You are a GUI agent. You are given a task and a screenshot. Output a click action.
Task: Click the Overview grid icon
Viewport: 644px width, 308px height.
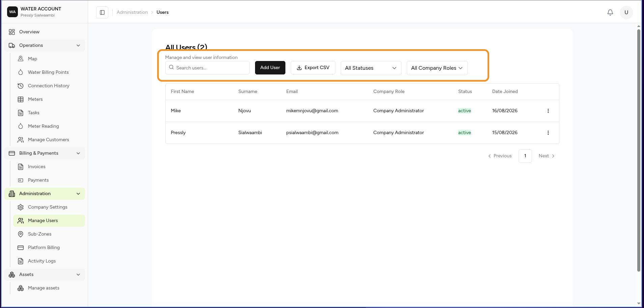(x=12, y=32)
